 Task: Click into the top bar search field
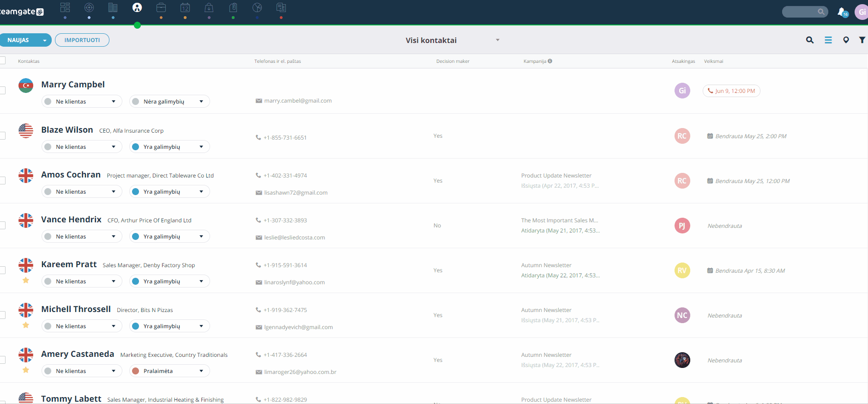point(805,12)
